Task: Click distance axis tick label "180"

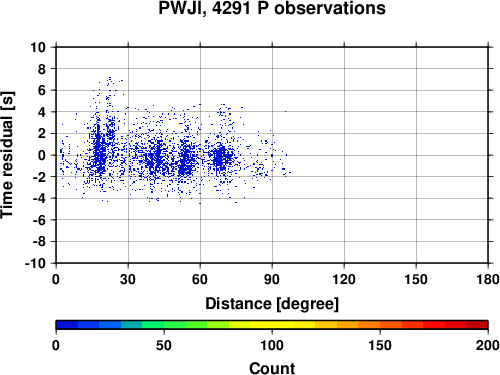Action: coord(488,279)
